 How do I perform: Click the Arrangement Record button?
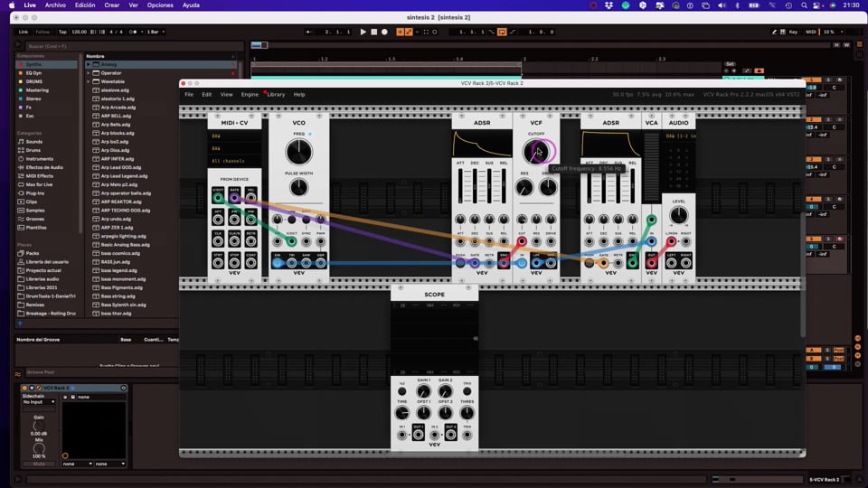[x=385, y=33]
